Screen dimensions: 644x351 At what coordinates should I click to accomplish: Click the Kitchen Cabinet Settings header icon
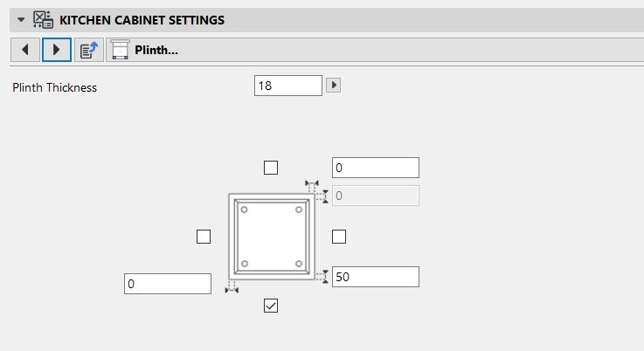(x=43, y=18)
